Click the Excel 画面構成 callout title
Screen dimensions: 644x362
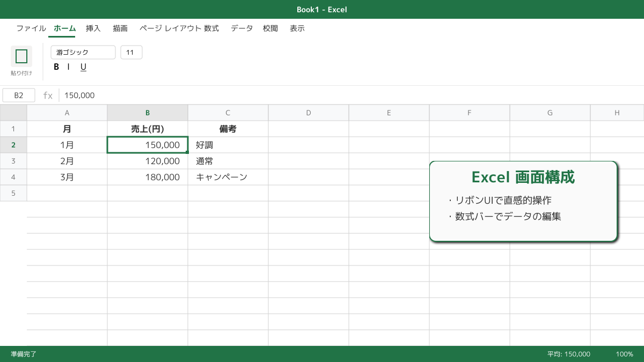point(523,178)
